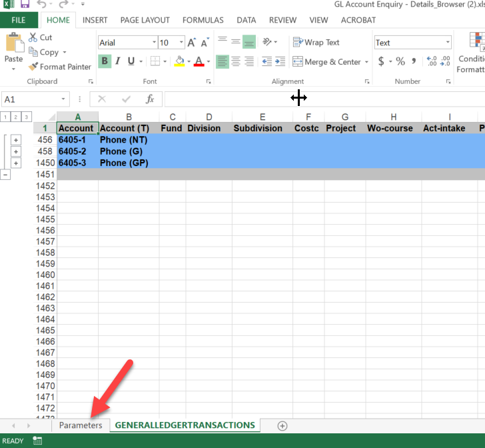This screenshot has height=448, width=485.
Task: Click the Cut scissors icon
Action: [33, 37]
